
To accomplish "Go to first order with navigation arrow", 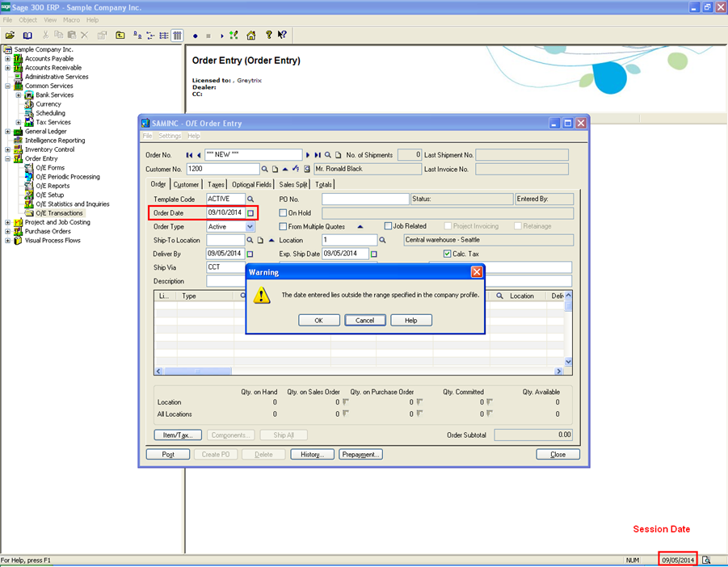I will [x=189, y=155].
